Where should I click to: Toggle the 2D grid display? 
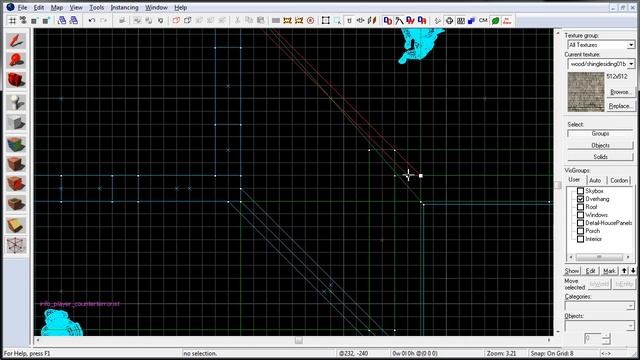(13, 20)
